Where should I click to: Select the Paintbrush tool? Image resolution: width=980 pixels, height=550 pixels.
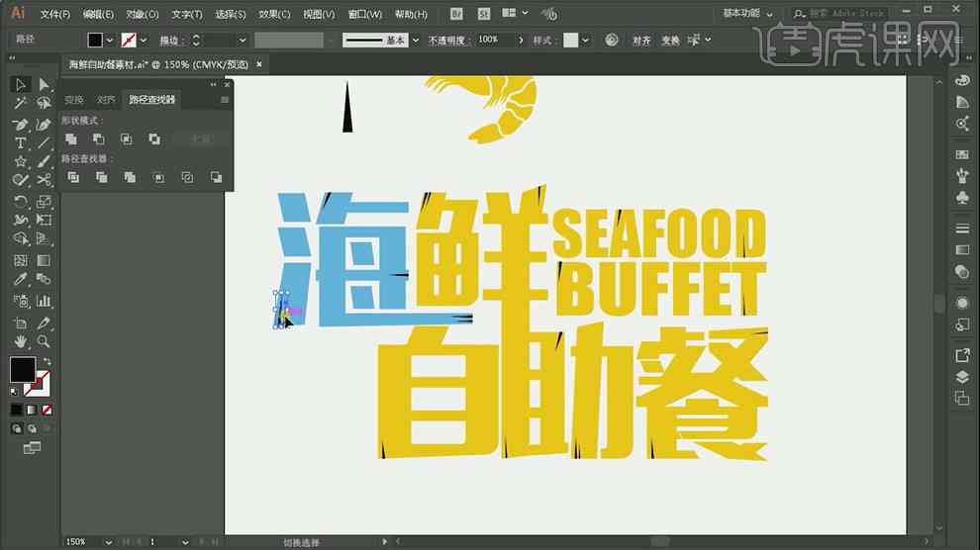[44, 161]
